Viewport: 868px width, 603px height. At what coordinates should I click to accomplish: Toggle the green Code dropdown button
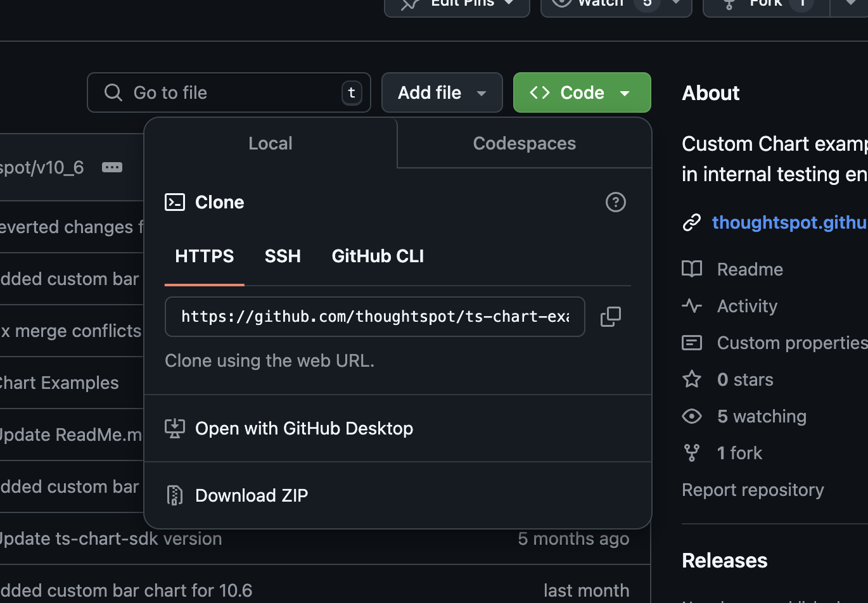pos(582,92)
